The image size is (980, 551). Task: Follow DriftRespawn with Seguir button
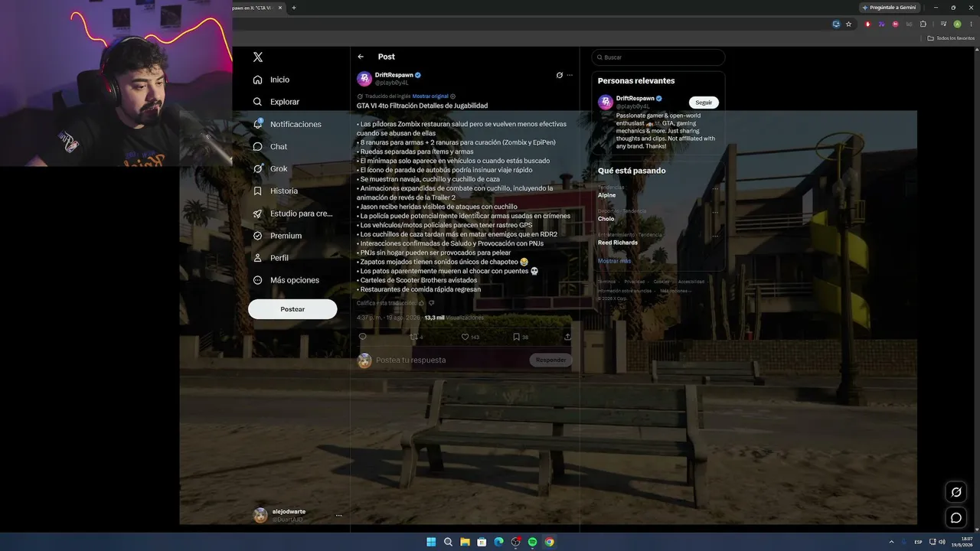[x=704, y=103]
